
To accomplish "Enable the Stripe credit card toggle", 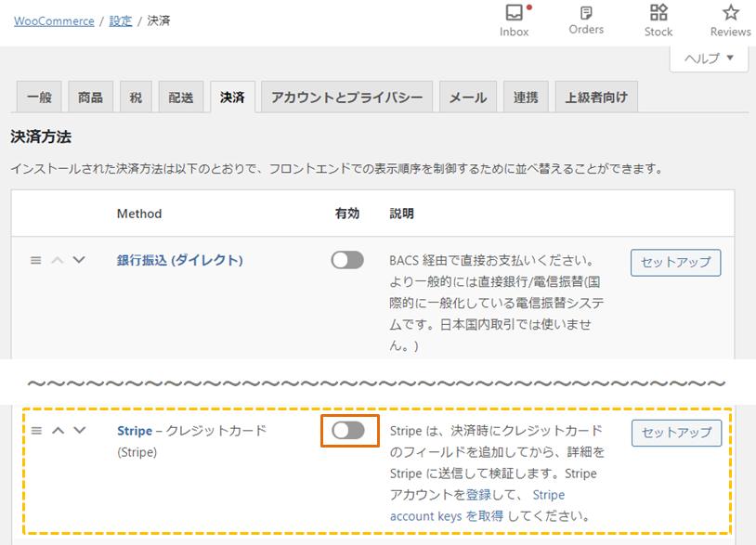I will click(x=350, y=433).
